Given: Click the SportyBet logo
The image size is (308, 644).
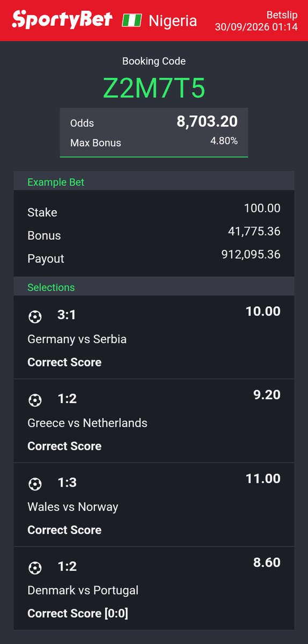Looking at the screenshot, I should point(62,20).
